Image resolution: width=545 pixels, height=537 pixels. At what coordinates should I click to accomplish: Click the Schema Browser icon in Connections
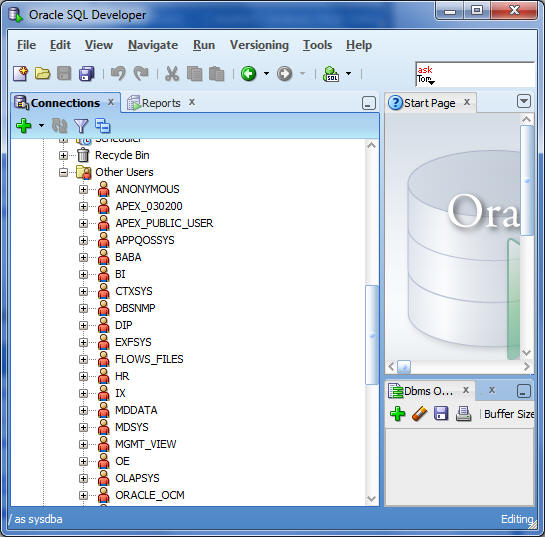(103, 126)
